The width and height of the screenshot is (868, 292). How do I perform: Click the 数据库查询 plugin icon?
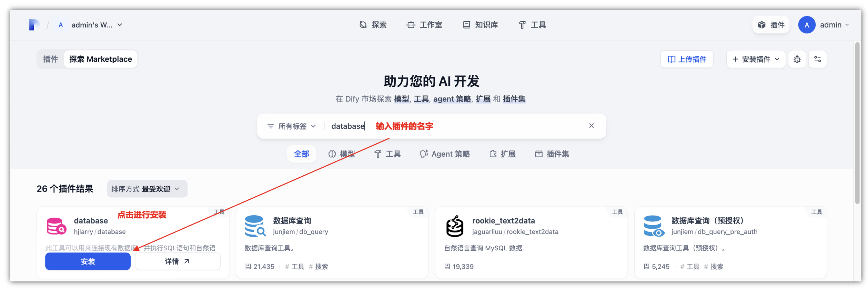coord(255,226)
